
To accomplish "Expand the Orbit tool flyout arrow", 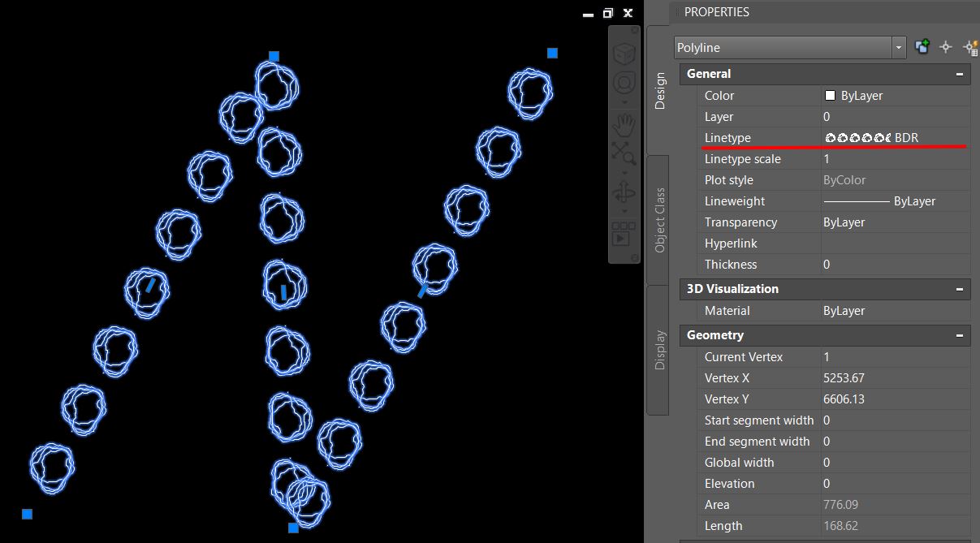I will pos(624,212).
